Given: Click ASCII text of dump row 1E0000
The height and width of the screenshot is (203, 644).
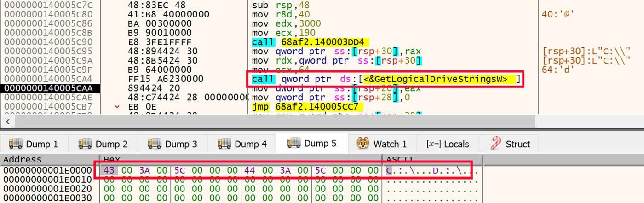Looking at the screenshot, I should point(432,170).
